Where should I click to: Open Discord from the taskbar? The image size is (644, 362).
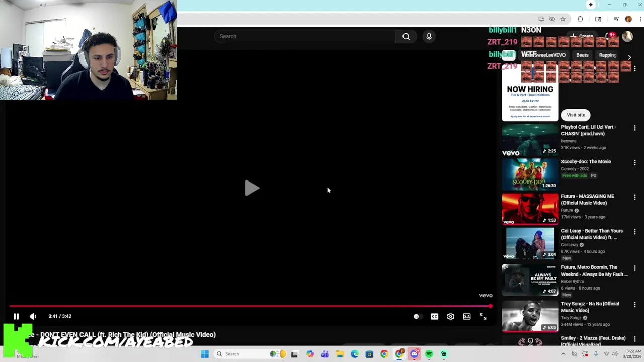click(414, 354)
